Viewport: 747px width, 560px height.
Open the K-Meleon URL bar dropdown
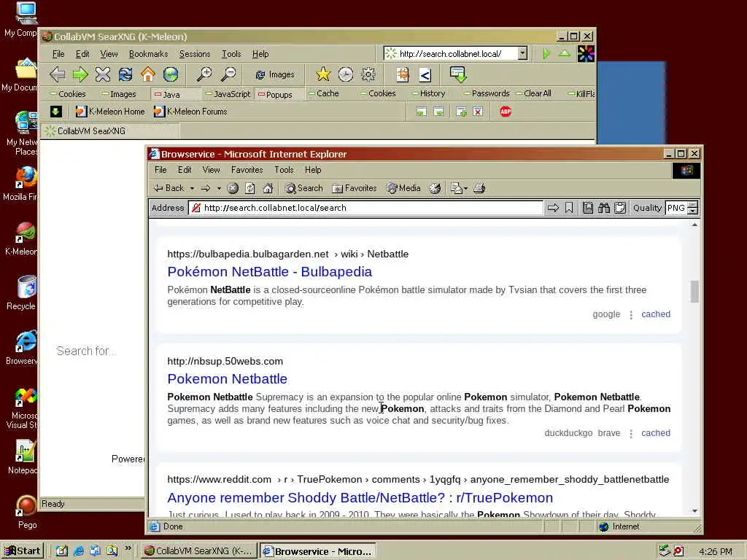[x=522, y=53]
